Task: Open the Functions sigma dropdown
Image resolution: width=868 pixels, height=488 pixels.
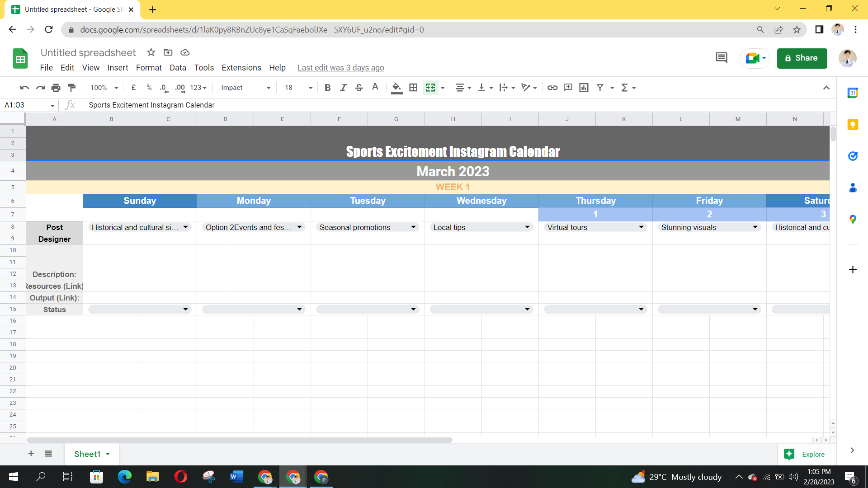Action: pyautogui.click(x=628, y=88)
